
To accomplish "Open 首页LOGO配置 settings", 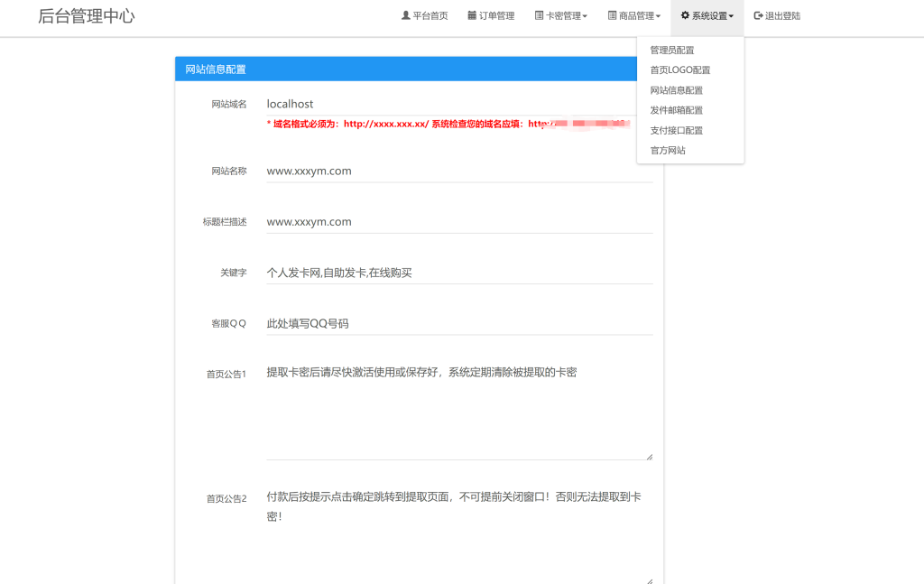I will [679, 70].
